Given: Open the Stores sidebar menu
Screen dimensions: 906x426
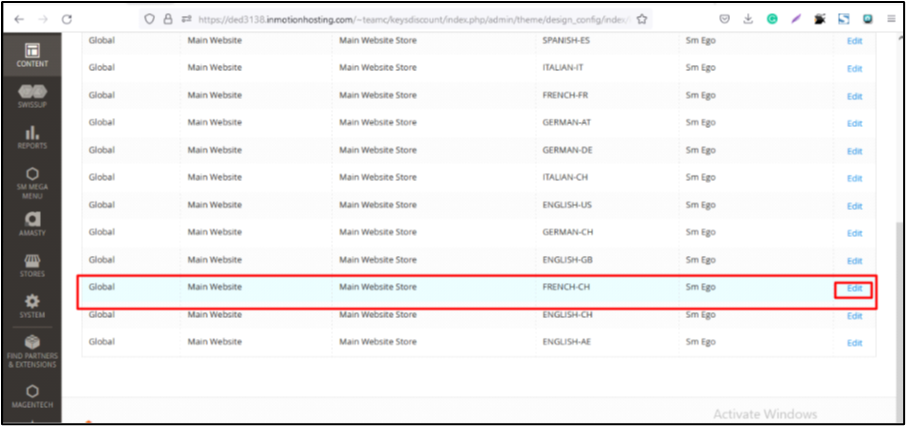Looking at the screenshot, I should pos(32,265).
